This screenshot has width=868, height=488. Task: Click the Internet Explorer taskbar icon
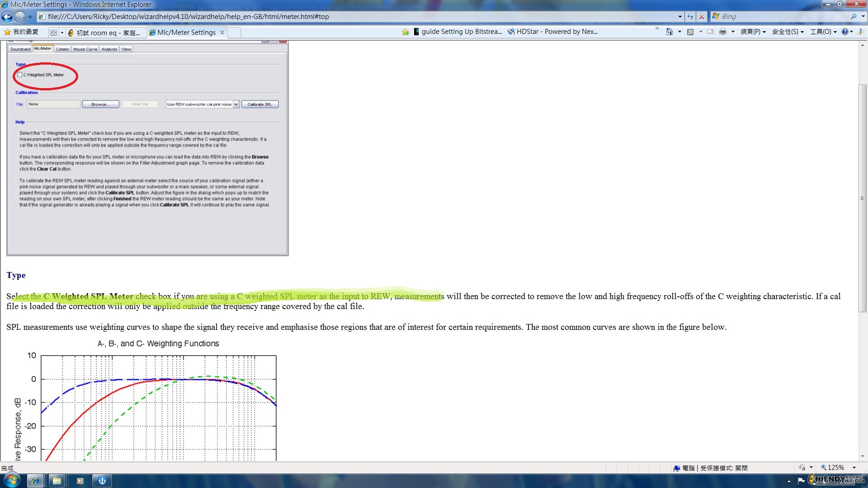(35, 481)
